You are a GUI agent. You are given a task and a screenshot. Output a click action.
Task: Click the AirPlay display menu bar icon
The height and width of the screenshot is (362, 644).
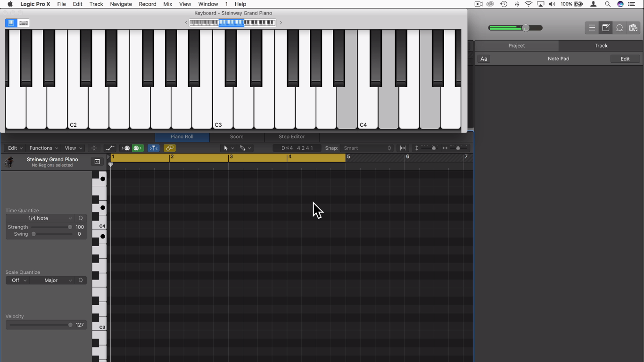pyautogui.click(x=540, y=4)
